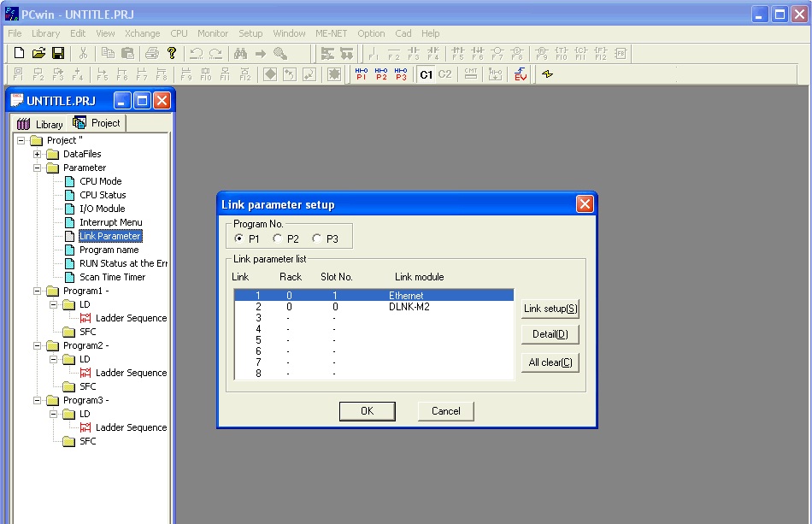The width and height of the screenshot is (812, 524).
Task: Collapse the Parameter folder in tree
Action: pyautogui.click(x=38, y=168)
